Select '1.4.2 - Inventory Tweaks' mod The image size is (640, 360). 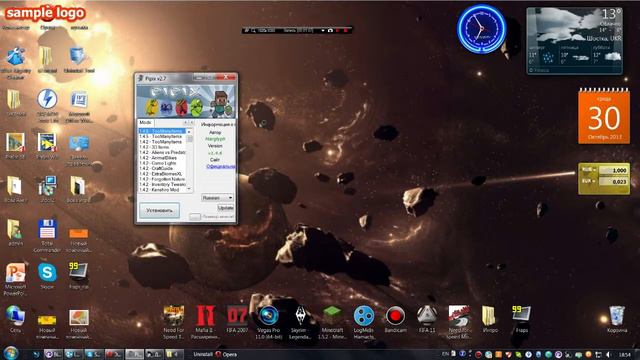point(162,184)
